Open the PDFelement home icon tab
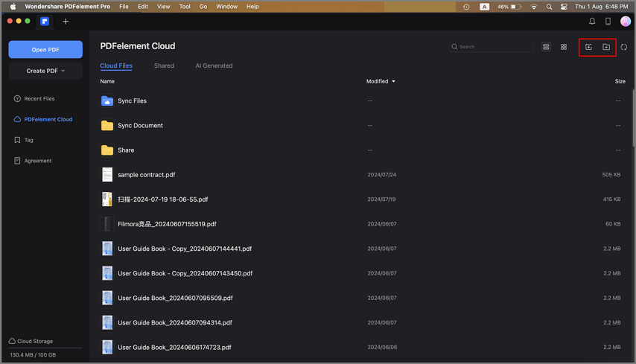This screenshot has height=364, width=636. [45, 22]
